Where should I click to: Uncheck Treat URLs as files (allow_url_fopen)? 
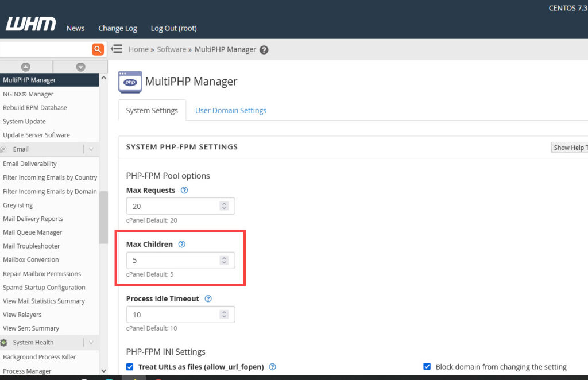click(130, 366)
